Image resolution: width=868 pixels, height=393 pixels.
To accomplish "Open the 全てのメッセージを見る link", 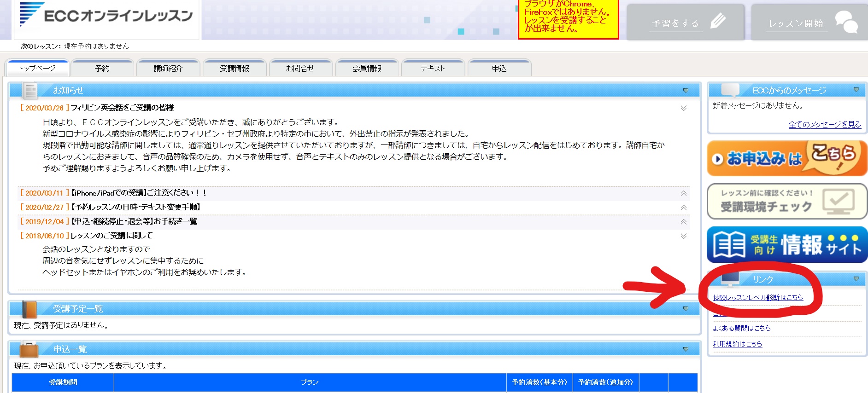I will click(x=825, y=124).
